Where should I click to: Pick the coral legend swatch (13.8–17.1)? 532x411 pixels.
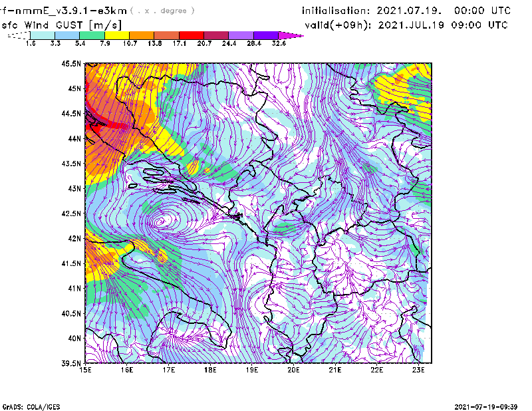point(167,35)
